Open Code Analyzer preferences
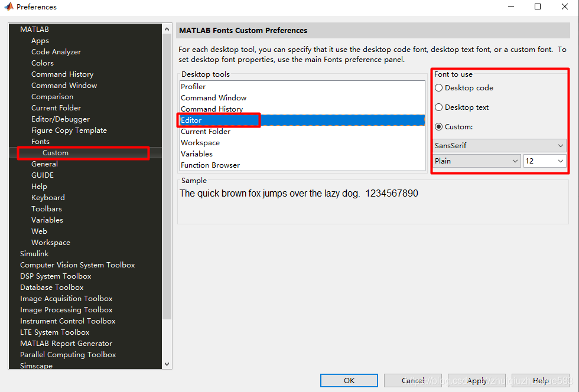579x392 pixels. pos(56,52)
